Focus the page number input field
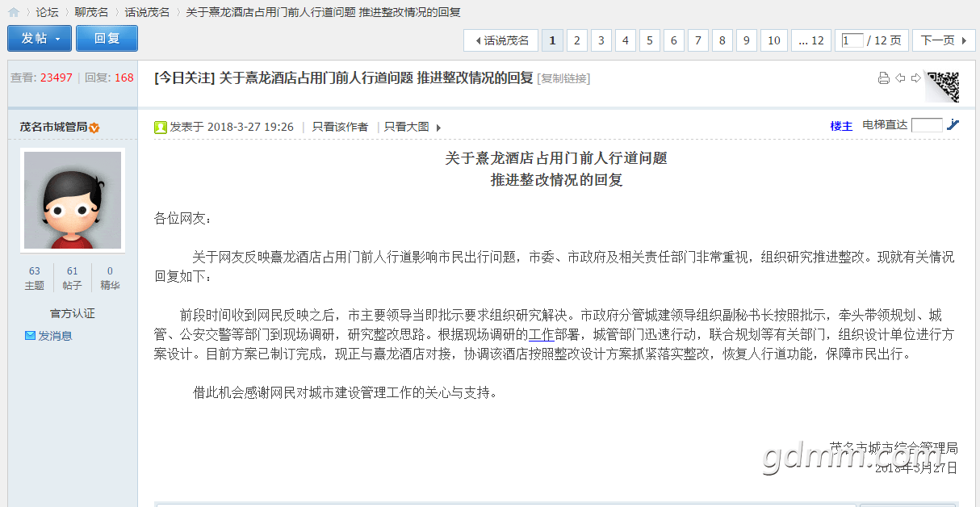Image resolution: width=980 pixels, height=507 pixels. (852, 40)
